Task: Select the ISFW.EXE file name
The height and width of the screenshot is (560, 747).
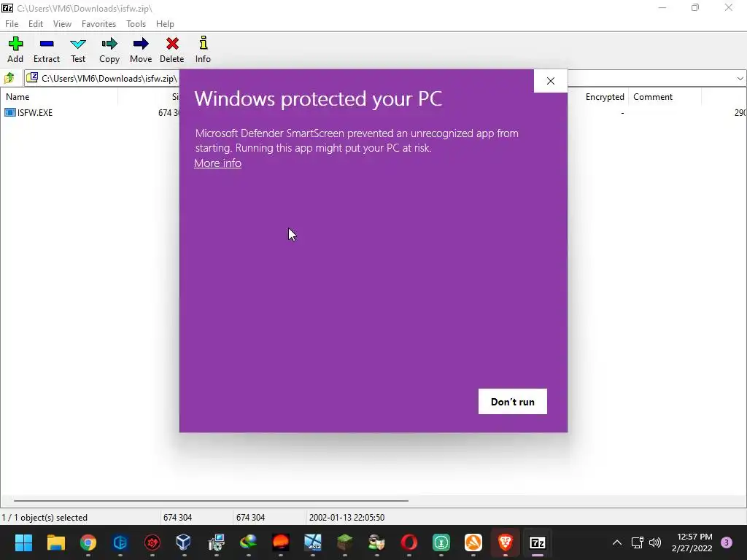Action: 35,112
